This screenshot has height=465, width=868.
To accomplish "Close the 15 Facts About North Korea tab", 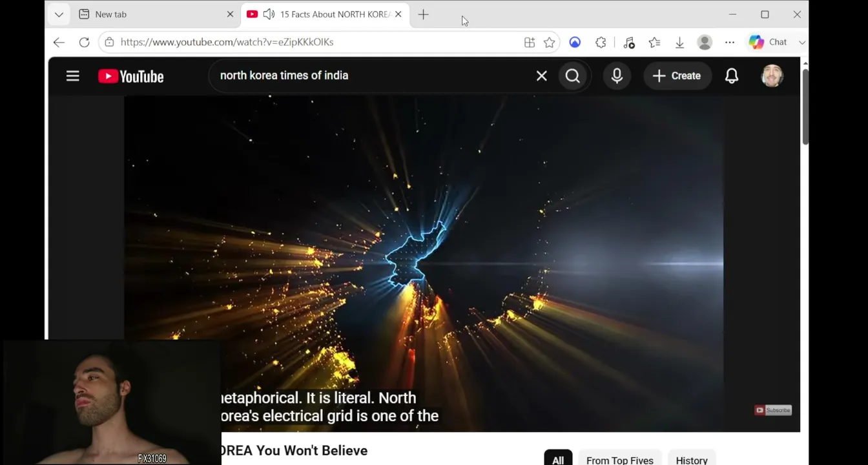I will point(398,14).
